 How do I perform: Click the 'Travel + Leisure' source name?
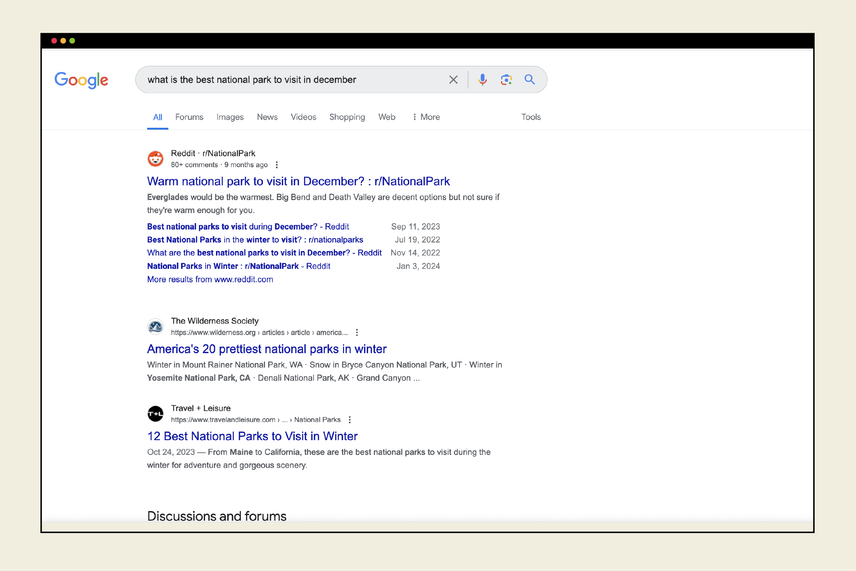click(200, 408)
